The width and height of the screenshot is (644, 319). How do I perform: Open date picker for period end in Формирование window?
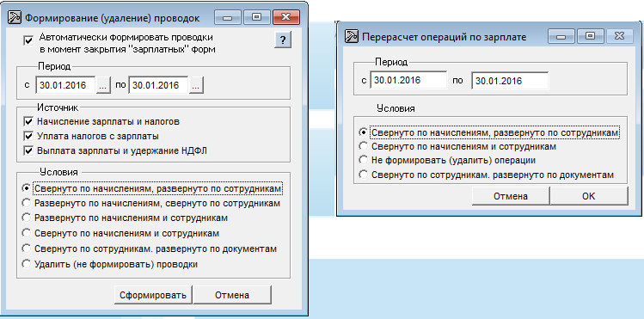tap(196, 85)
